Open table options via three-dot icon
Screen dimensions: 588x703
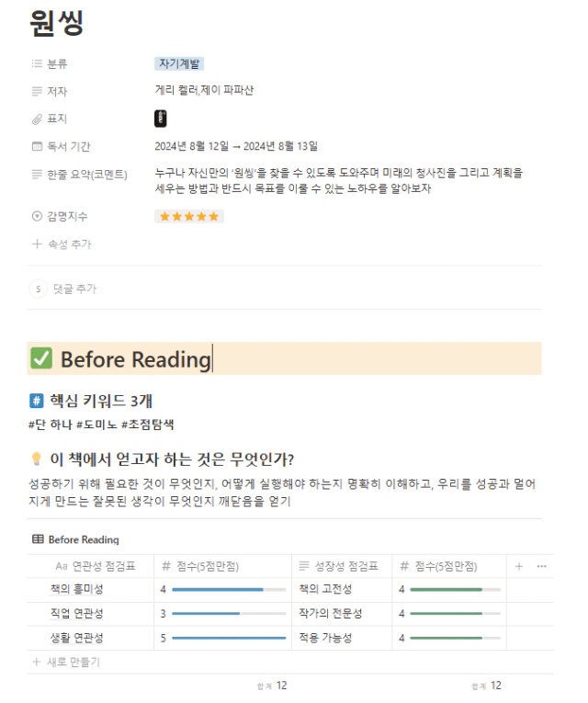(x=541, y=566)
